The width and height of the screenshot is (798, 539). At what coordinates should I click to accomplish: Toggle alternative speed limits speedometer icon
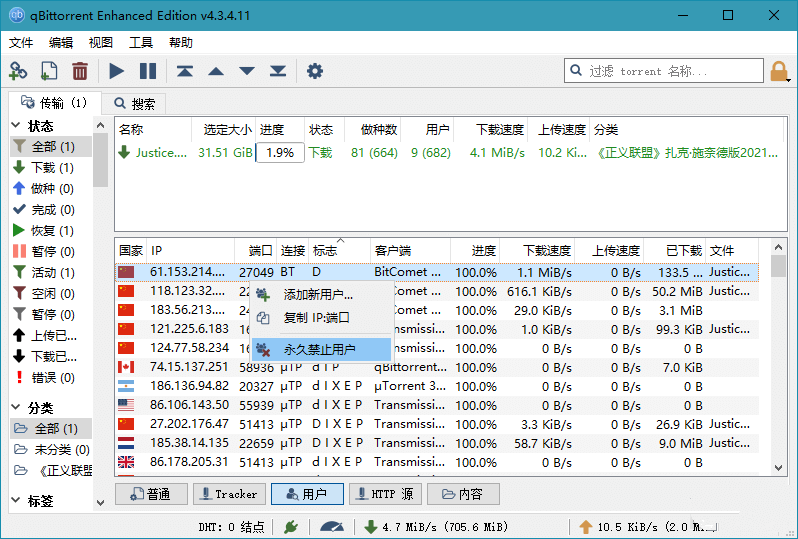coord(332,526)
